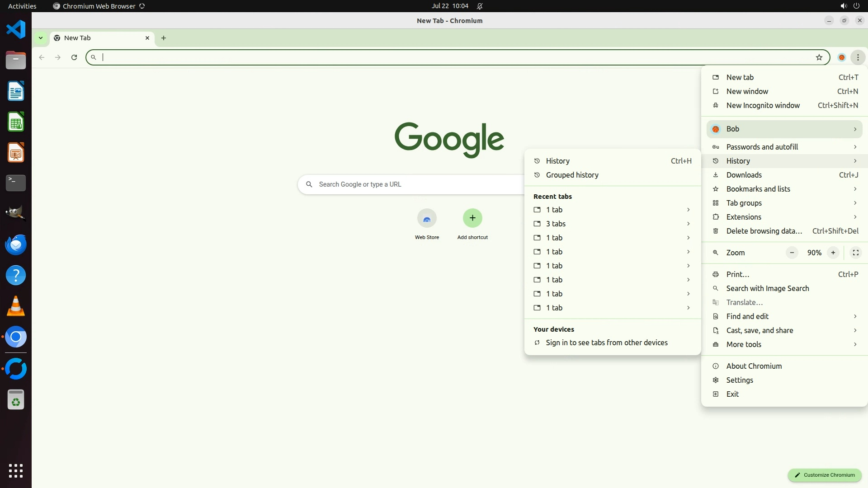
Task: Open the tab search dropdown arrow
Action: [41, 38]
